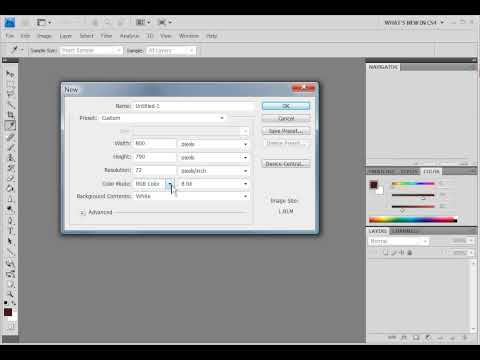Click the top R slider in Color panel
The width and height of the screenshot is (480, 360).
[413, 183]
